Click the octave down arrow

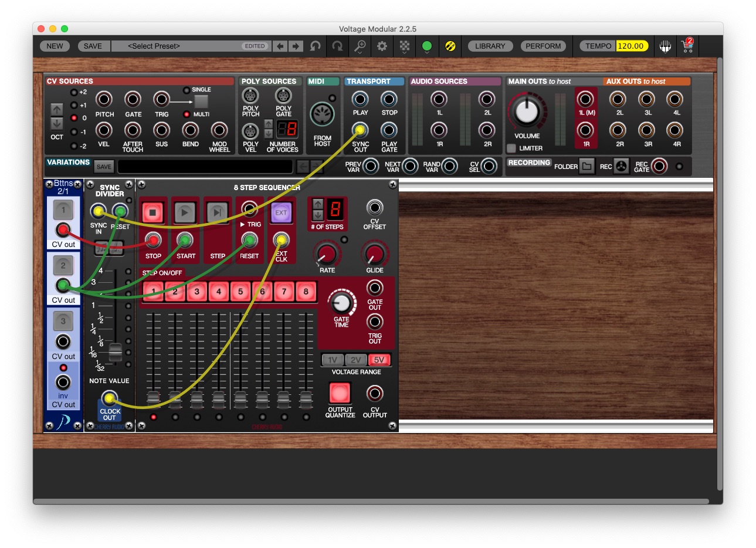[x=57, y=123]
